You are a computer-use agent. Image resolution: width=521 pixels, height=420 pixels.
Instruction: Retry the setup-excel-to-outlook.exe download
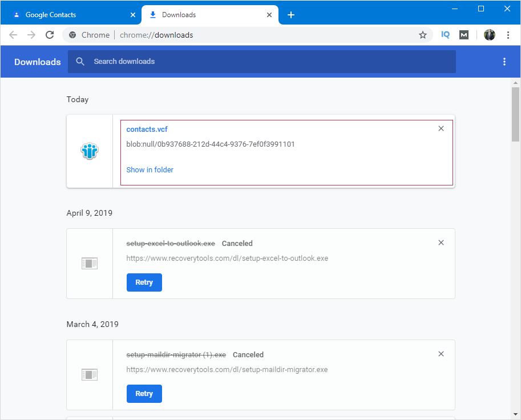(x=144, y=282)
